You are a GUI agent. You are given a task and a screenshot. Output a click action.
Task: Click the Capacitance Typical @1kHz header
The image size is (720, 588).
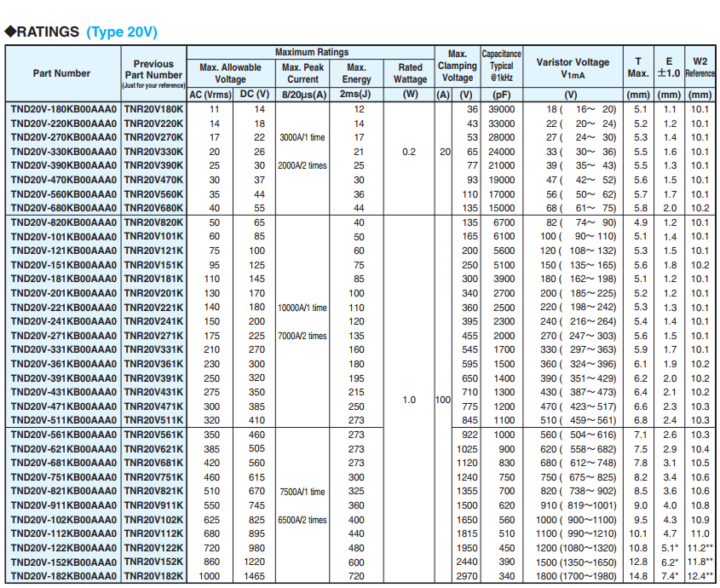pos(501,66)
